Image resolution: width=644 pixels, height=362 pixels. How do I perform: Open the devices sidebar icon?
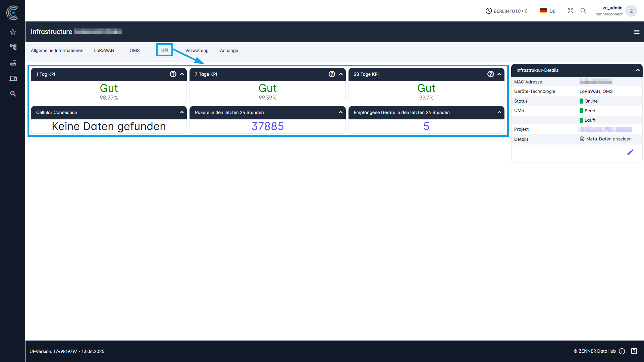13,78
